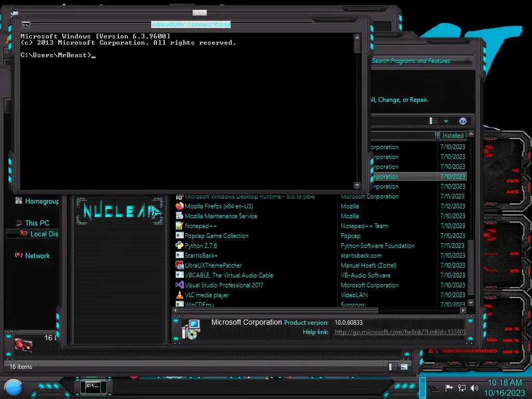532x399 pixels.
Task: Click the highlighted 7/10/2023 selected row
Action: tap(453, 177)
